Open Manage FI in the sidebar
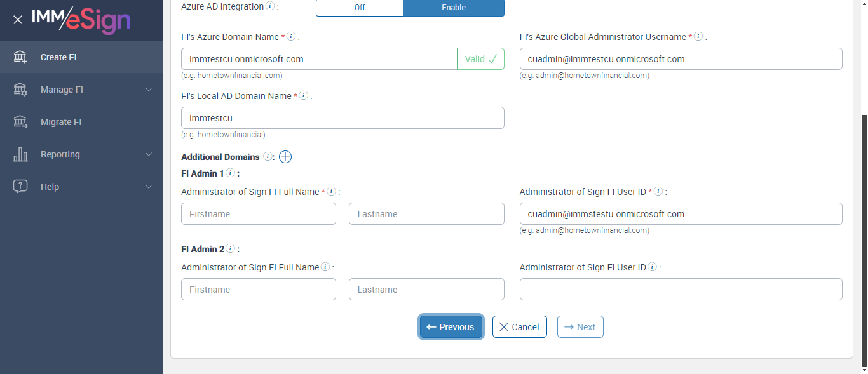 81,90
